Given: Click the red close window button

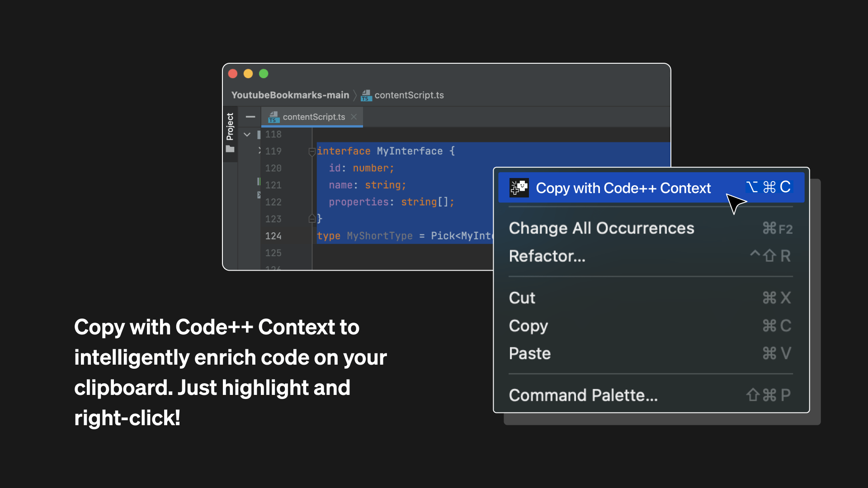Looking at the screenshot, I should (233, 74).
